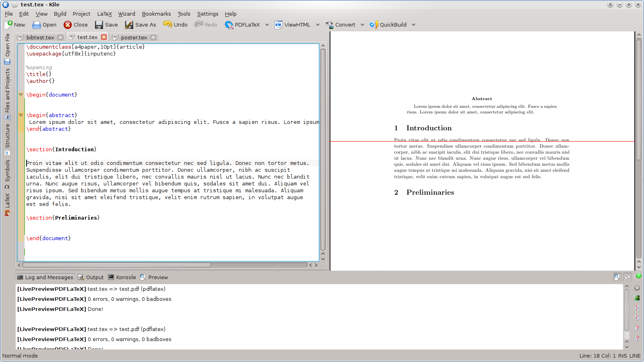Show the Files and Projects sidebar panel
The width and height of the screenshot is (644, 362).
click(x=7, y=94)
